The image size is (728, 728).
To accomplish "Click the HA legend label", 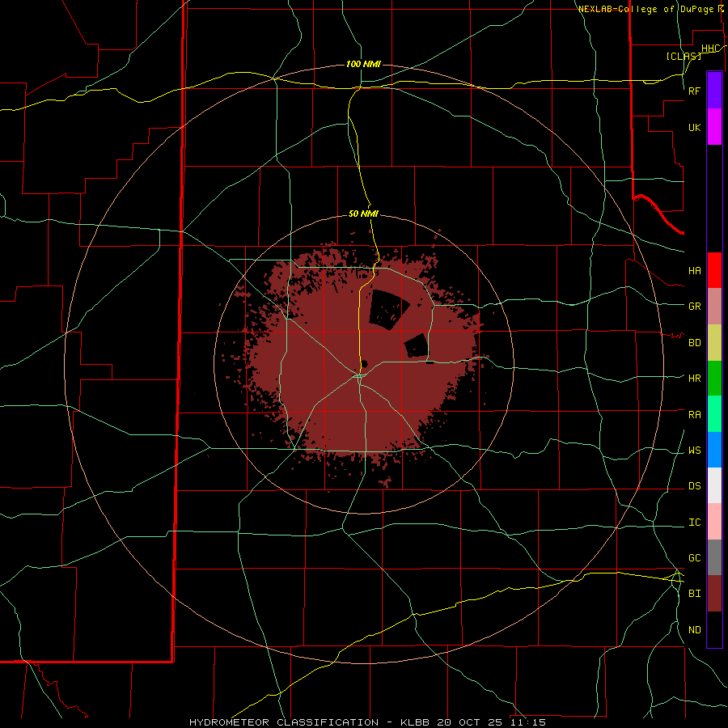I will point(695,270).
